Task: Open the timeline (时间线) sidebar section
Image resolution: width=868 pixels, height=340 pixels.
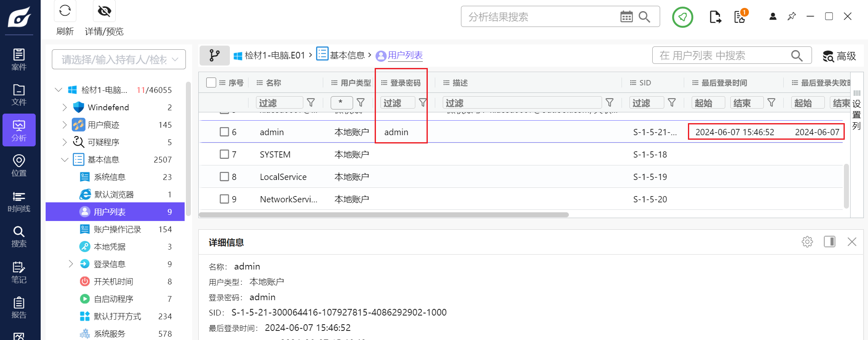Action: pos(19,202)
